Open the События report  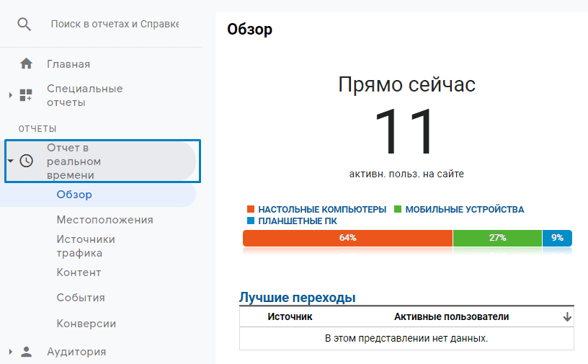pyautogui.click(x=81, y=298)
